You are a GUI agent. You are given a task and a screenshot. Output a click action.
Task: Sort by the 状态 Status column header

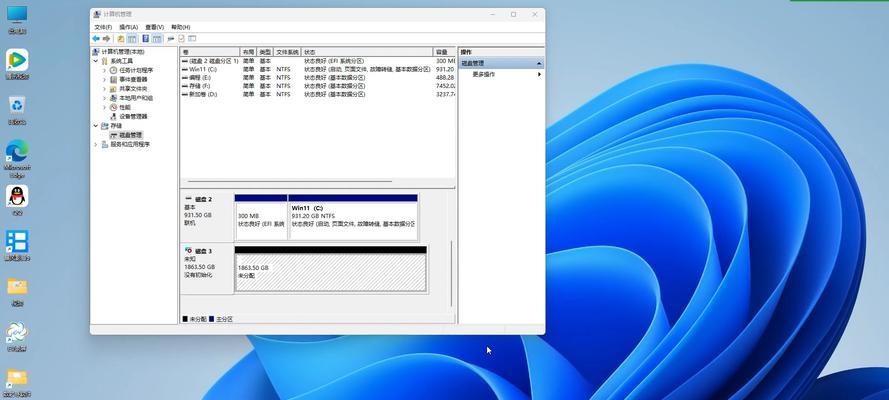coord(367,52)
